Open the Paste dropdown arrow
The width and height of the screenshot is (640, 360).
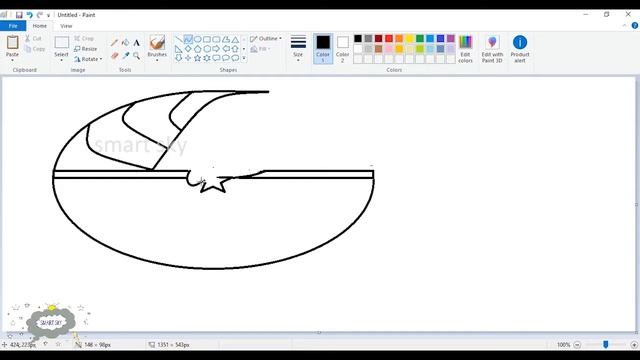12,60
